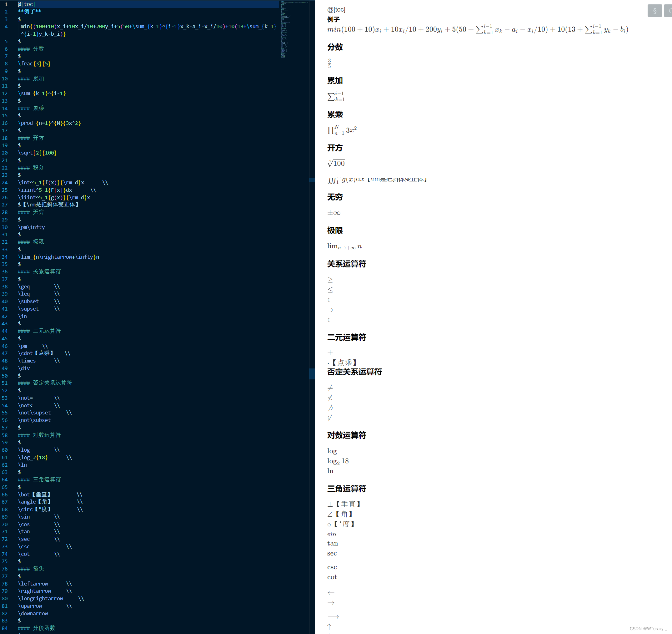The image size is (672, 634).
Task: Click the '\geq' code line
Action: (24, 287)
